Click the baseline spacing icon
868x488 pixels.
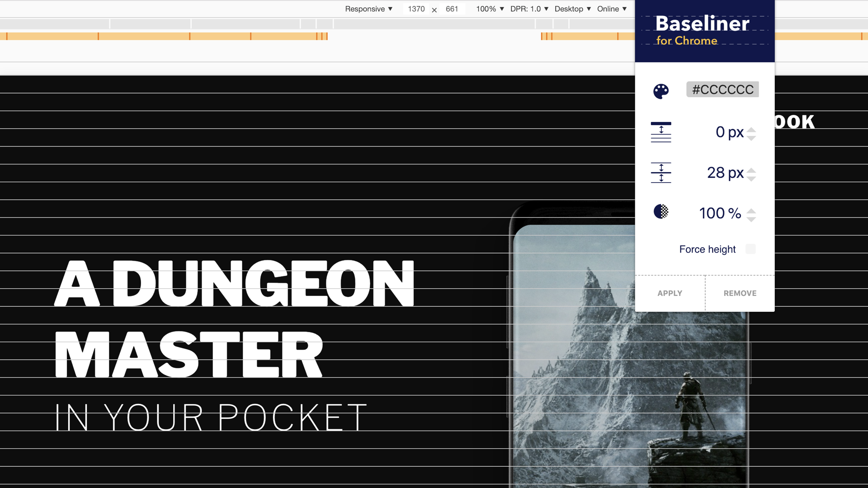coord(661,173)
